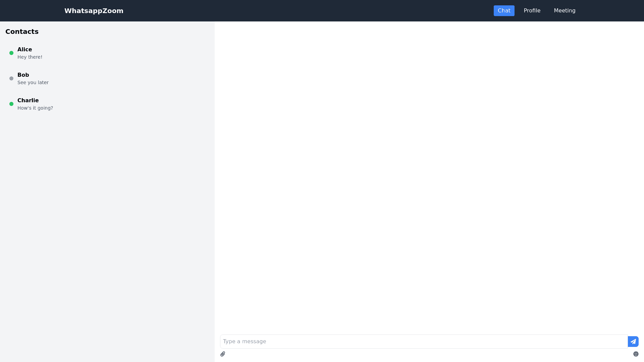Screen dimensions: 644x362
Task: Focus the Type a message field
Action: tap(423, 342)
